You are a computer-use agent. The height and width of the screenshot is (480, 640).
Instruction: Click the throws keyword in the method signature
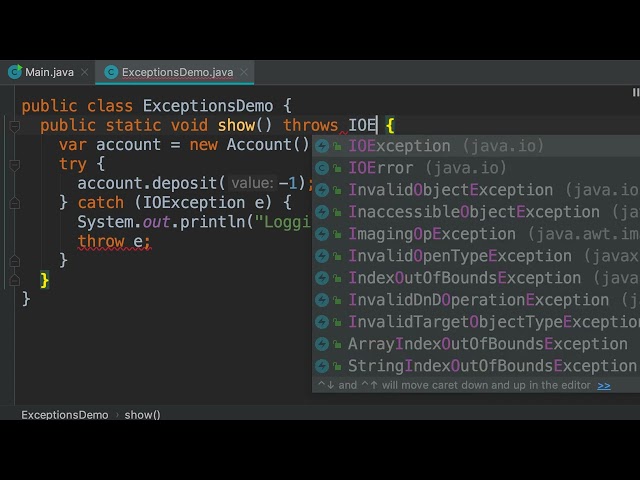(x=311, y=125)
